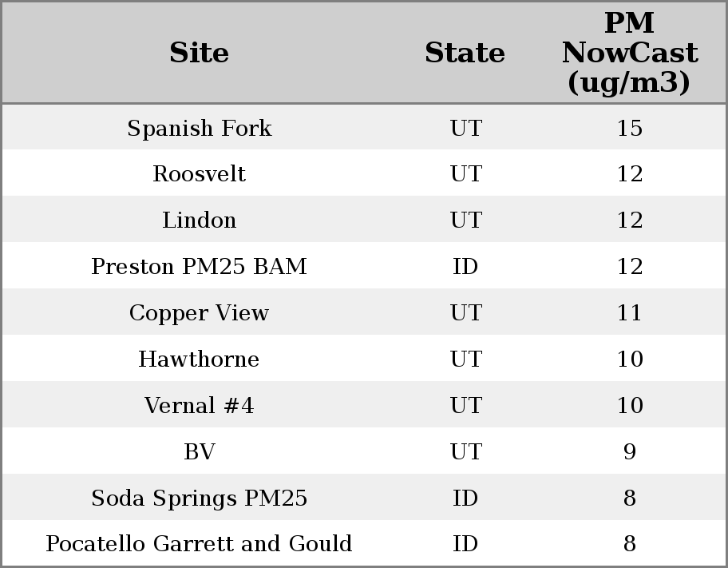
Task: Click the Vernal #4 site cell
Action: (199, 405)
